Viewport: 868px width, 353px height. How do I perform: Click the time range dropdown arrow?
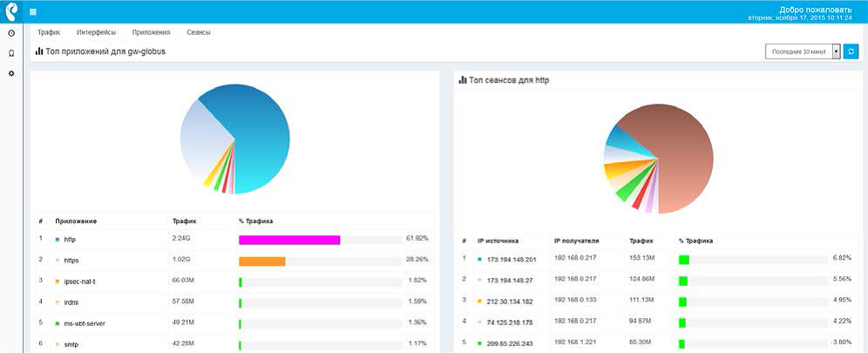point(836,51)
